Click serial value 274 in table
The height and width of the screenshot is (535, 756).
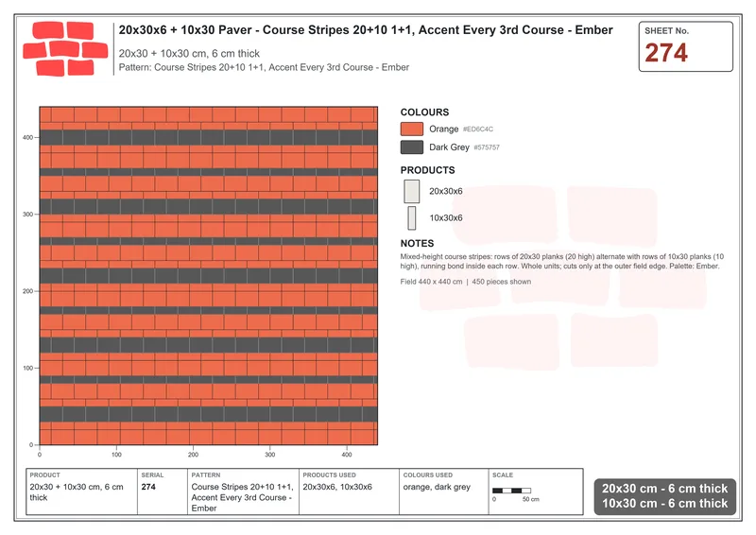148,487
